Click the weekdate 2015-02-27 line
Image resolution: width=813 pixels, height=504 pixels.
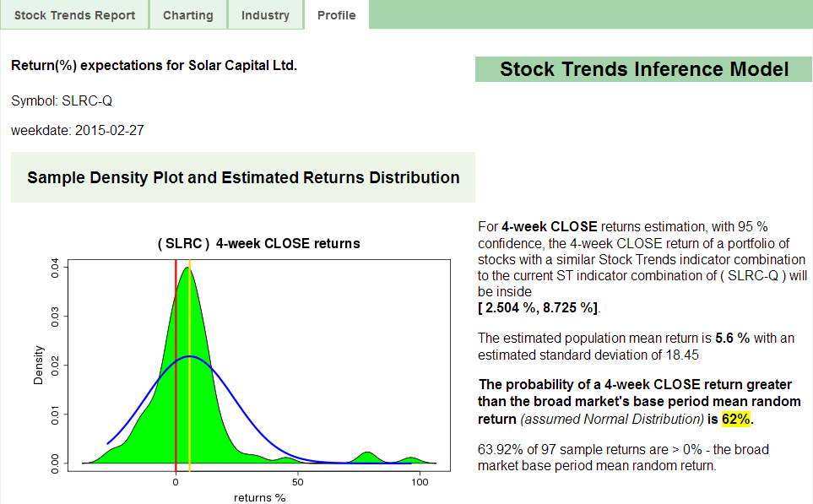pos(78,130)
